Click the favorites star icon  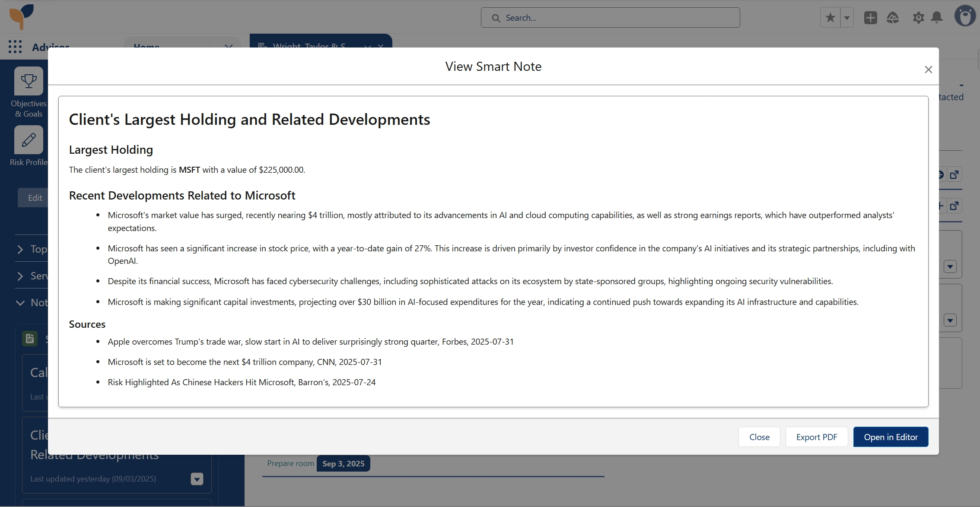(830, 18)
